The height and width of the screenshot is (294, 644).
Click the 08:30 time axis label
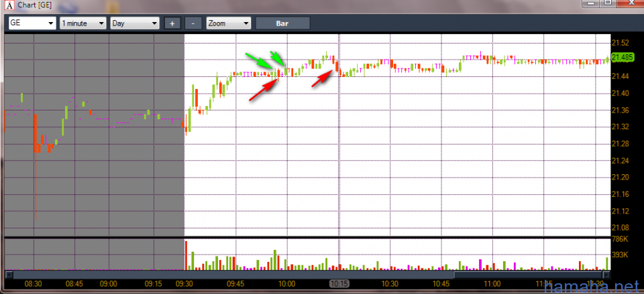(x=33, y=284)
